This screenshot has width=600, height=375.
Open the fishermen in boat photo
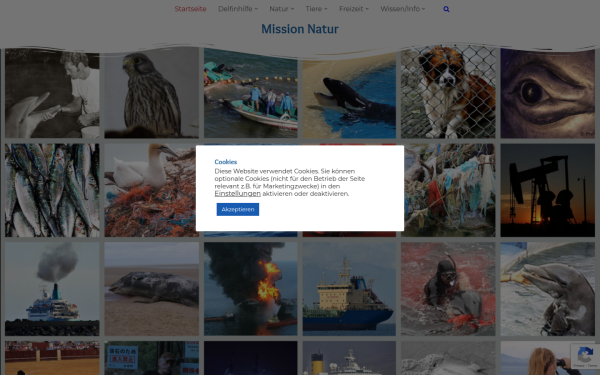pos(251,93)
